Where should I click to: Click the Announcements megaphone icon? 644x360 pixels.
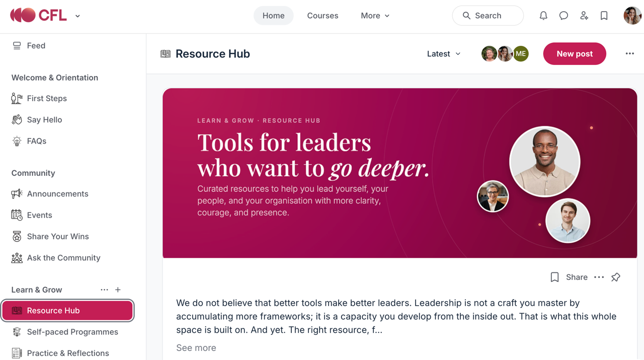coord(17,194)
